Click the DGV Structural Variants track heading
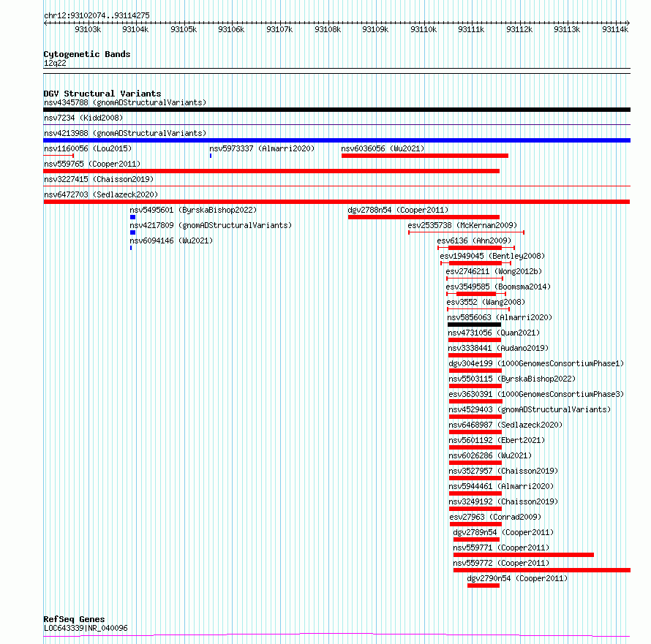The width and height of the screenshot is (651, 644). coord(102,94)
